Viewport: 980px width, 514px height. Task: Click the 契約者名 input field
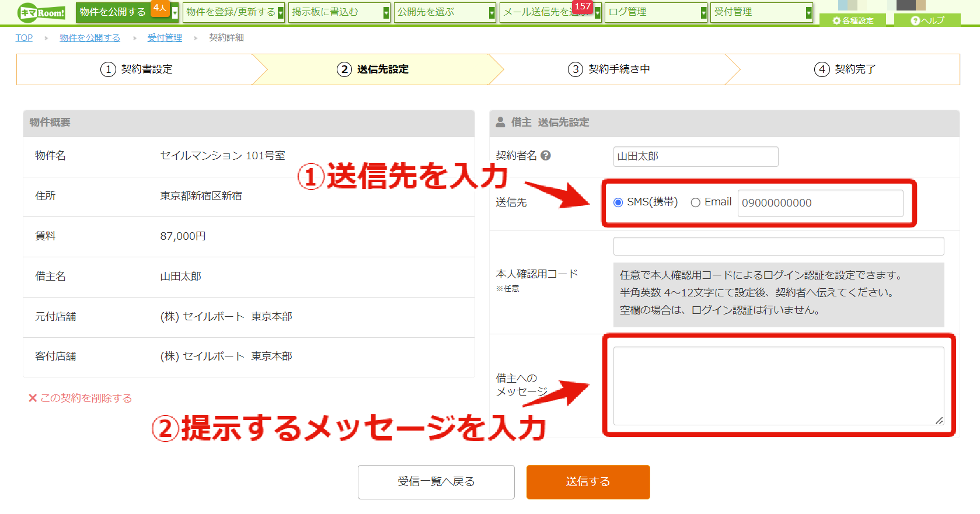pyautogui.click(x=696, y=156)
